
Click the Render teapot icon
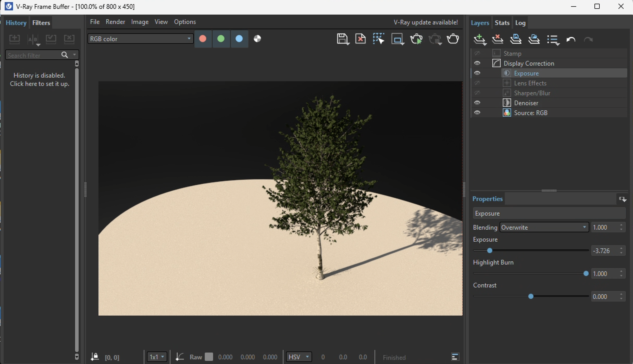453,39
